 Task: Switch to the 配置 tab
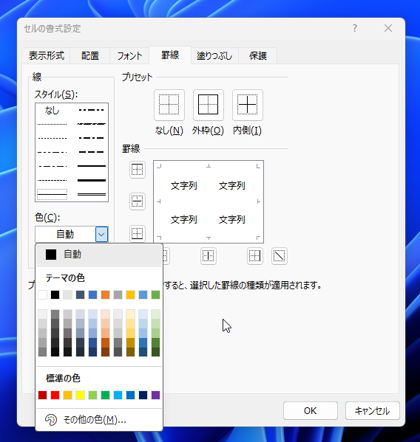click(90, 55)
